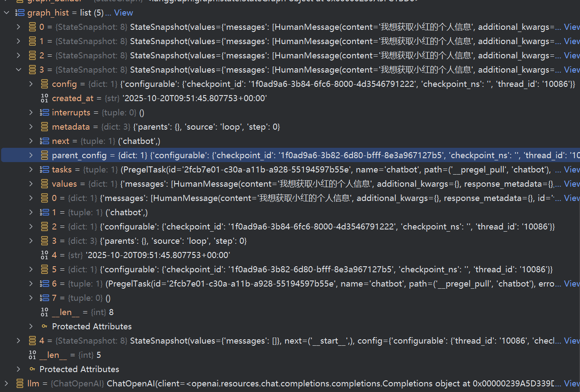580x392 pixels.
Task: Click View link on the tasks row
Action: tap(571, 169)
